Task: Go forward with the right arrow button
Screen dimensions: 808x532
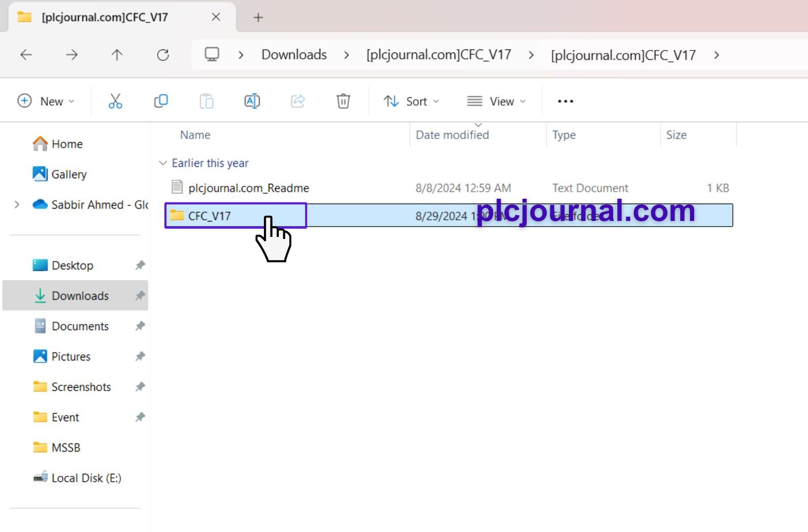Action: (x=72, y=55)
